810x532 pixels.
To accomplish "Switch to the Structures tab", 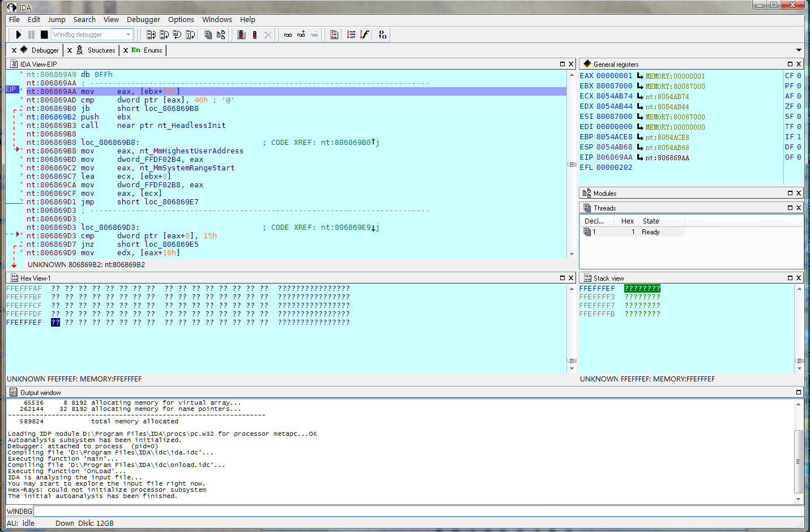I will [101, 50].
